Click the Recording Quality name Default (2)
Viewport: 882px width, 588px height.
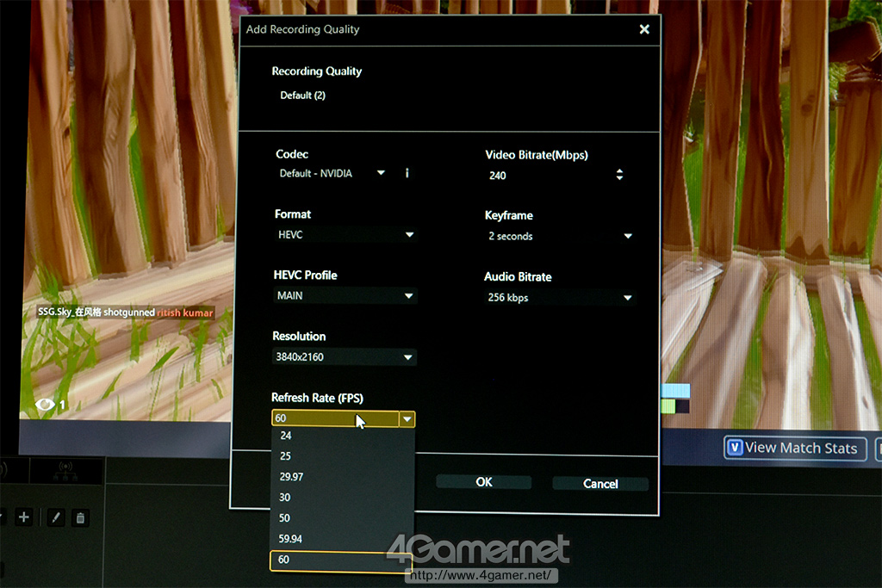tap(302, 96)
